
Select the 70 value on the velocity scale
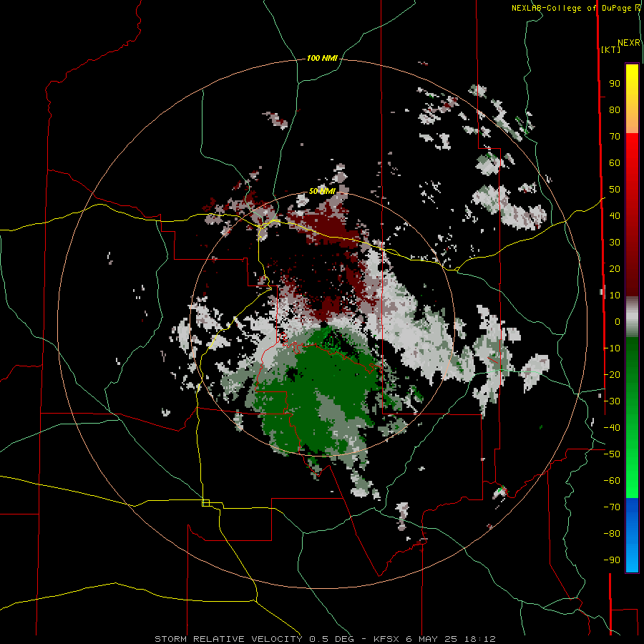coord(615,137)
